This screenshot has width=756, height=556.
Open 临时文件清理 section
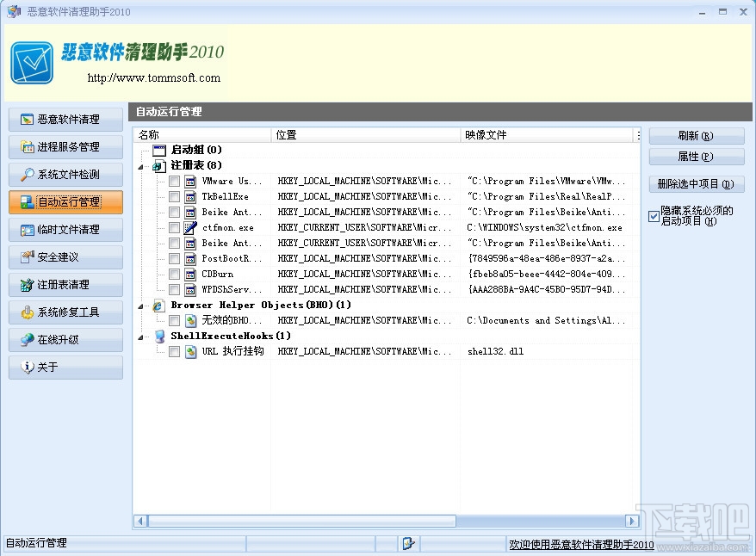click(x=65, y=229)
